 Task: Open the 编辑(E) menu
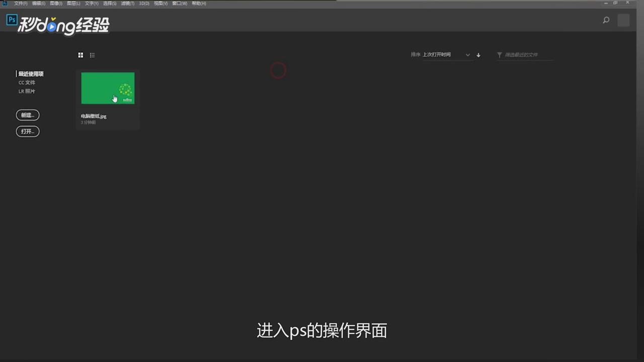click(x=39, y=4)
